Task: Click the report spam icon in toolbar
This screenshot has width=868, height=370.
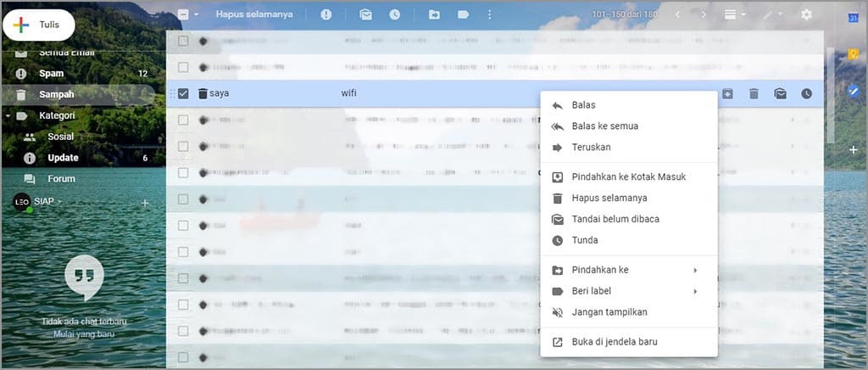Action: (x=326, y=14)
